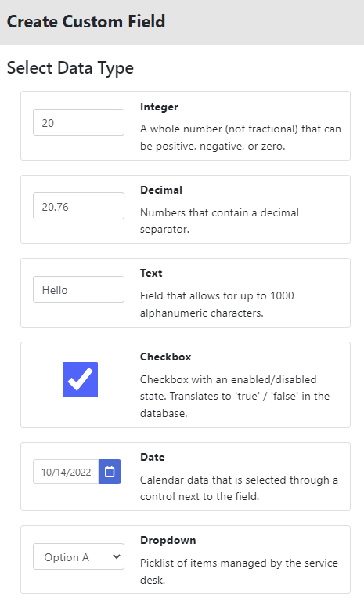Click the dropdown chevron arrow beside Option A
Screen dimensions: 364x605
click(x=116, y=556)
